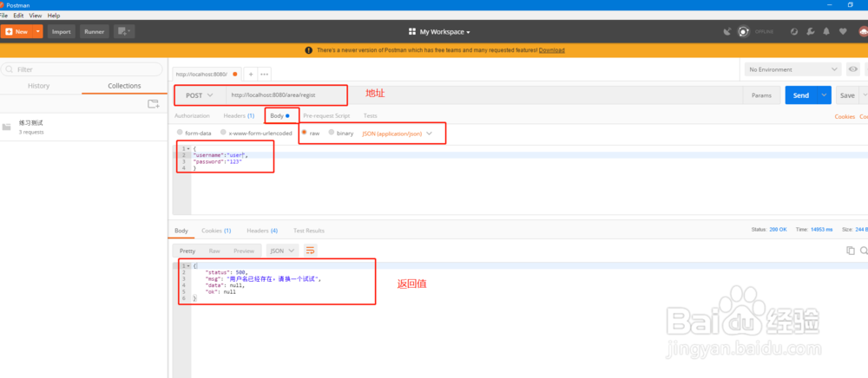This screenshot has width=868, height=378.
Task: Click the blue Send button
Action: click(x=801, y=95)
